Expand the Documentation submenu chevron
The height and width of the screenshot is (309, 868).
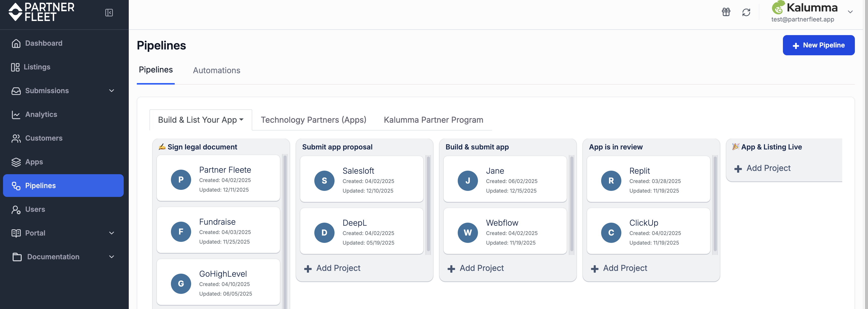pos(112,257)
